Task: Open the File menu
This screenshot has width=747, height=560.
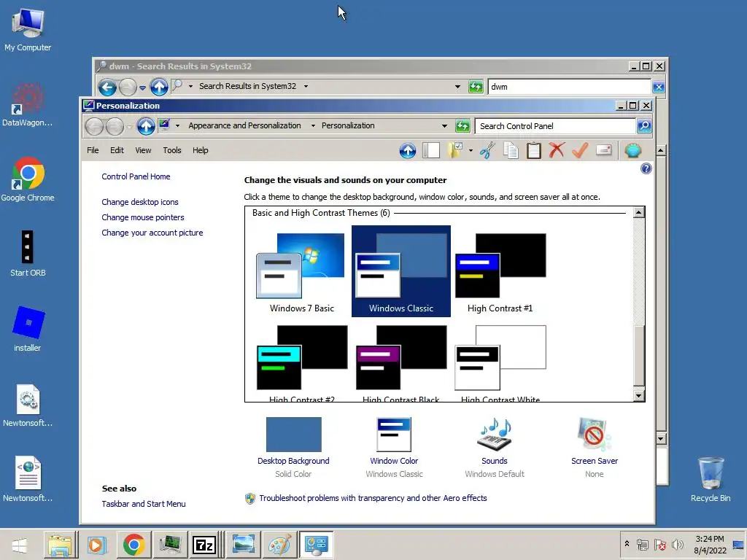Action: [93, 150]
